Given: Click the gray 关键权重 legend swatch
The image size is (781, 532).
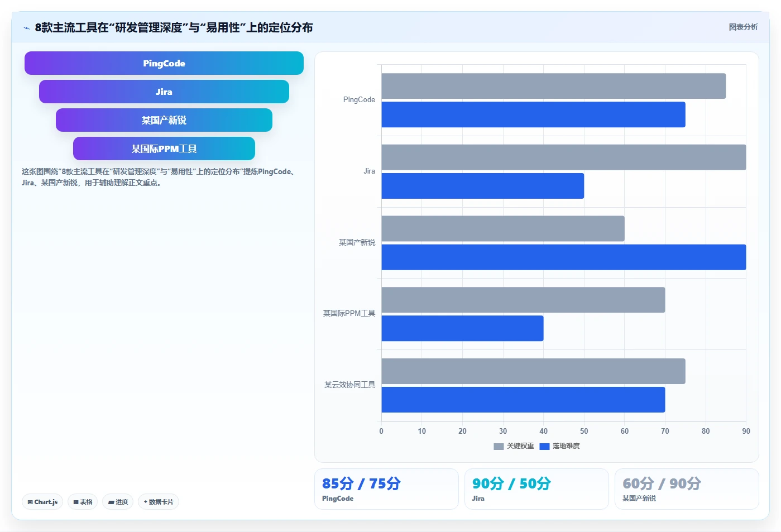Looking at the screenshot, I should pyautogui.click(x=499, y=446).
